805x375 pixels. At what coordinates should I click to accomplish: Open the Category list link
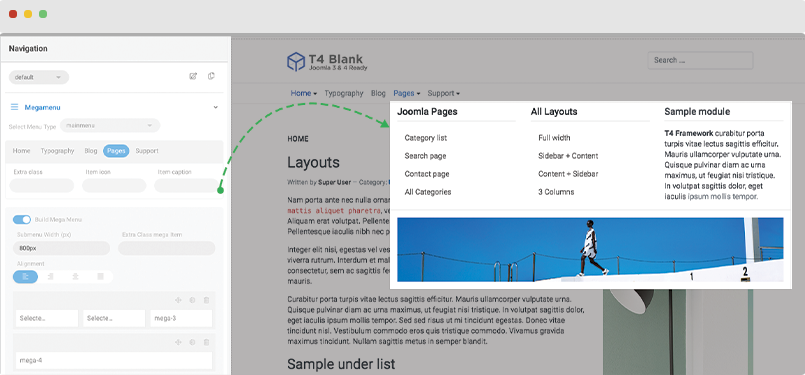(426, 138)
